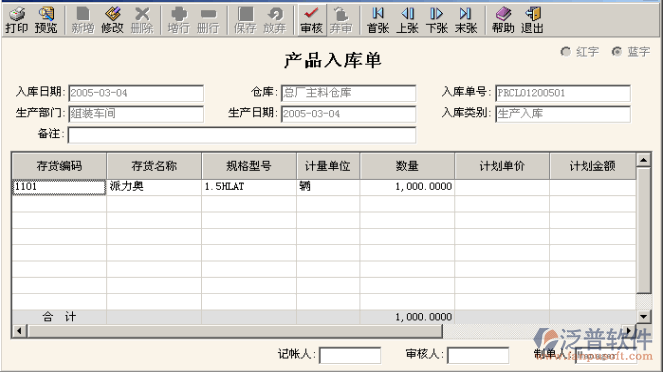Open 预览 print preview
This screenshot has height=372, width=663.
46,20
